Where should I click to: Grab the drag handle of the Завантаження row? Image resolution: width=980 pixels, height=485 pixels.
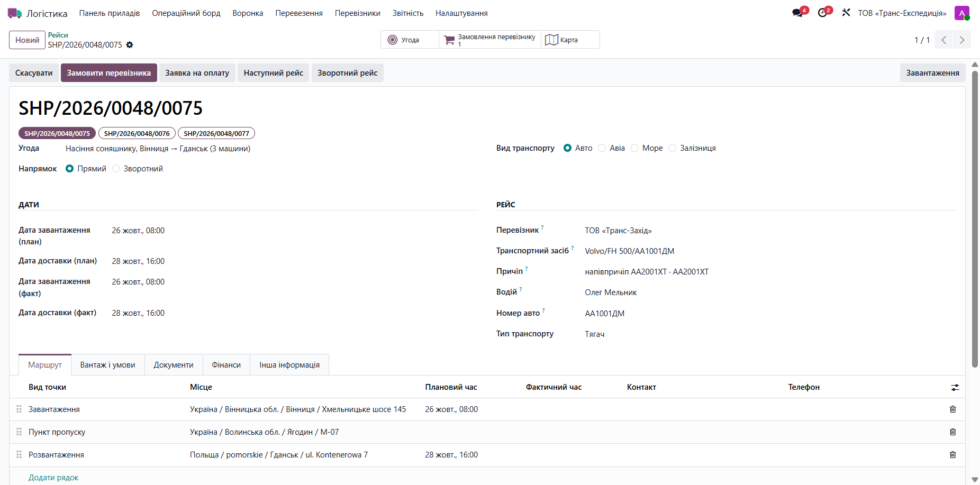point(19,409)
